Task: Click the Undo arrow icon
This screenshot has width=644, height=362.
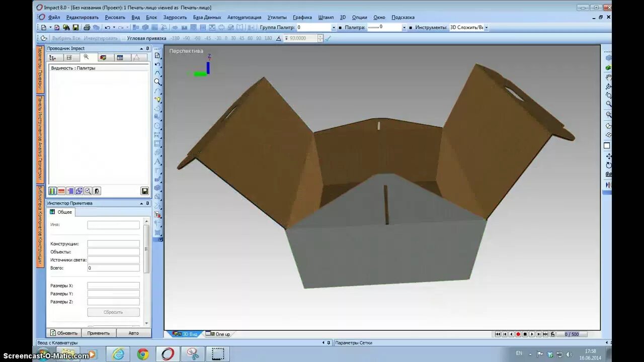Action: click(108, 28)
